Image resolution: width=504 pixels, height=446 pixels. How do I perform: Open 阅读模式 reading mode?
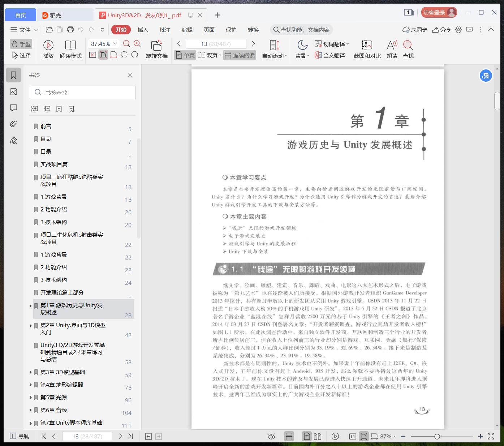coord(71,49)
